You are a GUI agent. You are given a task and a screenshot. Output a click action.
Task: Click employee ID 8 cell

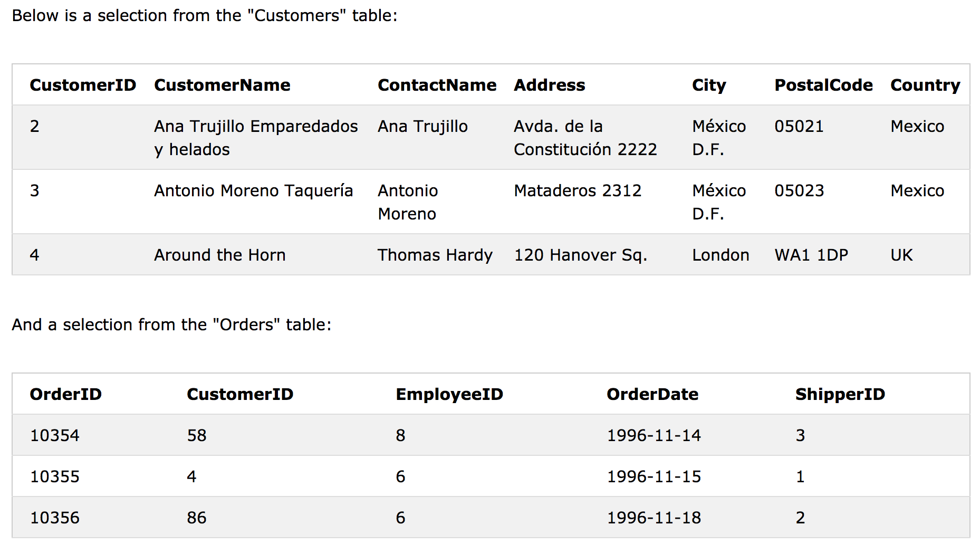[400, 435]
